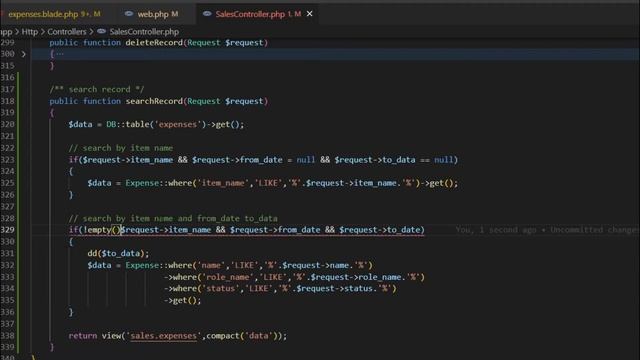Switch to the web.php tab

point(157,14)
